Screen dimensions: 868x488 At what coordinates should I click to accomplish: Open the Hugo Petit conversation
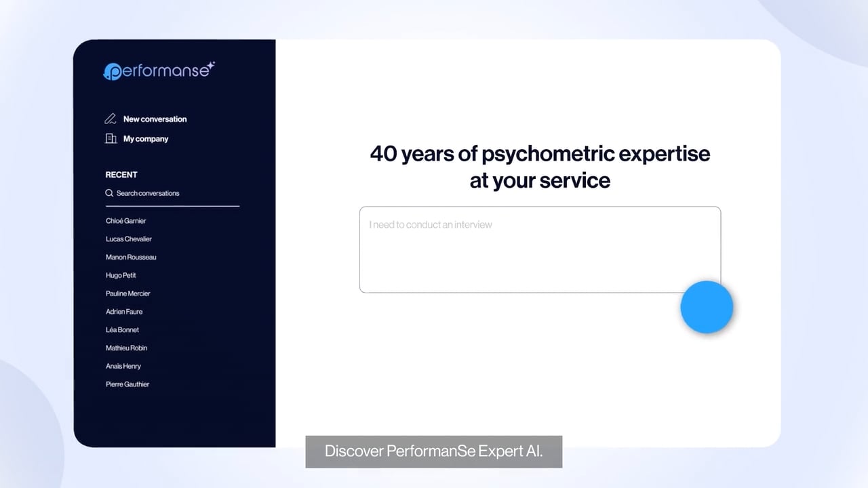(121, 276)
